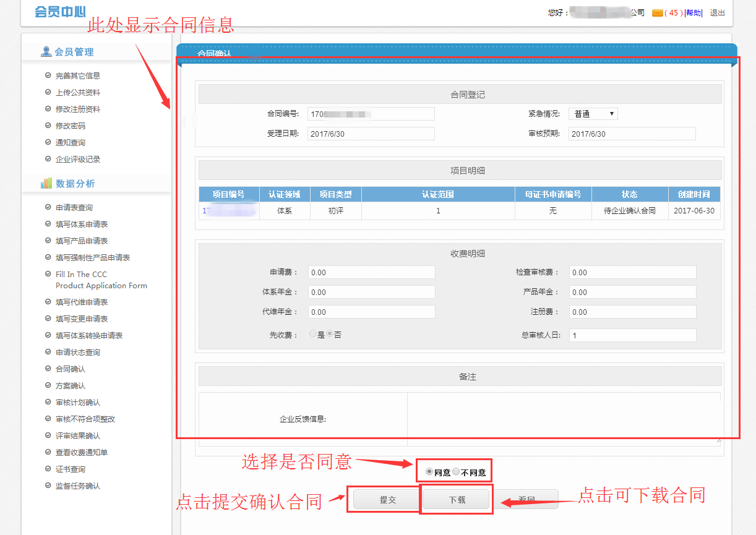Select the 同意 radio button
Image resolution: width=756 pixels, height=535 pixels.
(x=429, y=472)
